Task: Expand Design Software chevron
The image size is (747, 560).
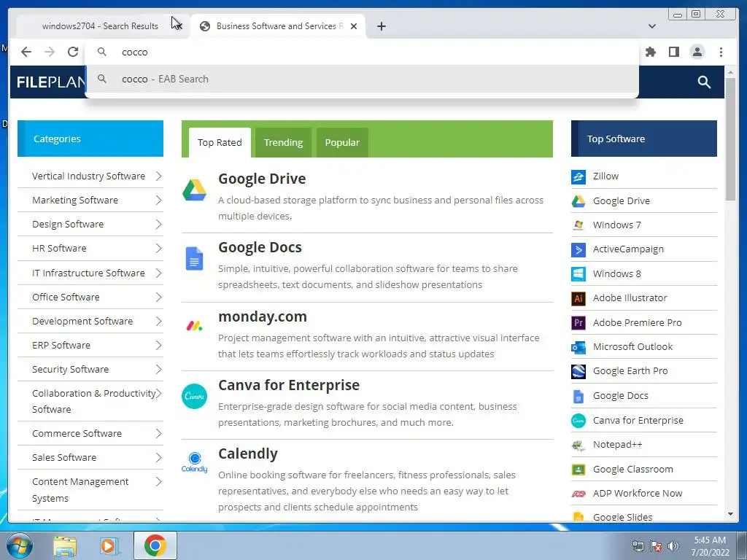Action: click(158, 225)
